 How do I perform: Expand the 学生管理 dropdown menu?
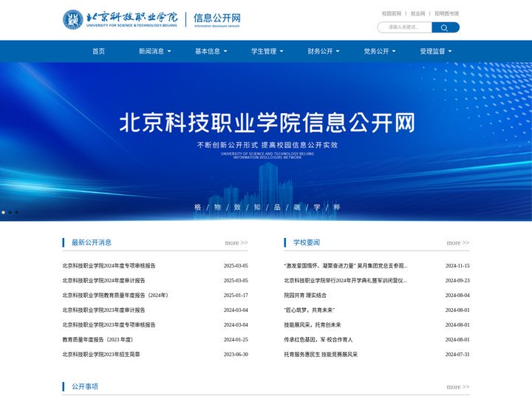pos(267,51)
